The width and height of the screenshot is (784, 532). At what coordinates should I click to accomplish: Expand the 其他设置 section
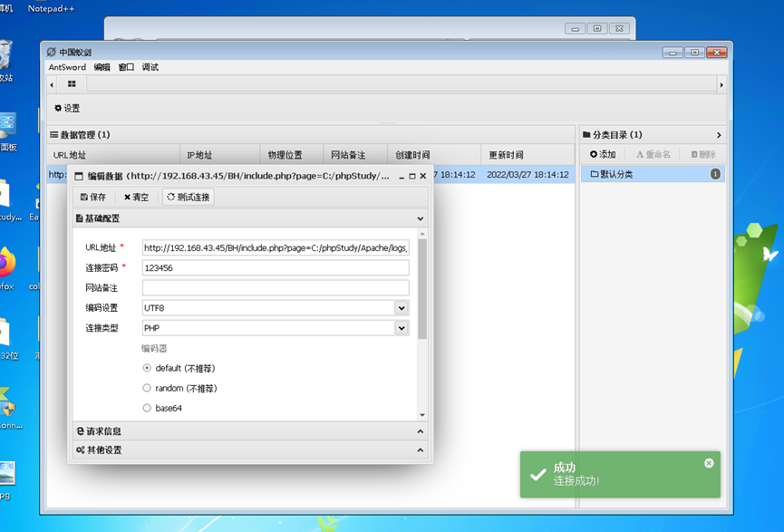(250, 450)
